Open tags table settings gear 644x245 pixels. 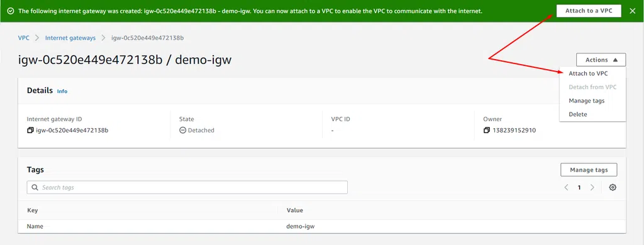coord(613,188)
